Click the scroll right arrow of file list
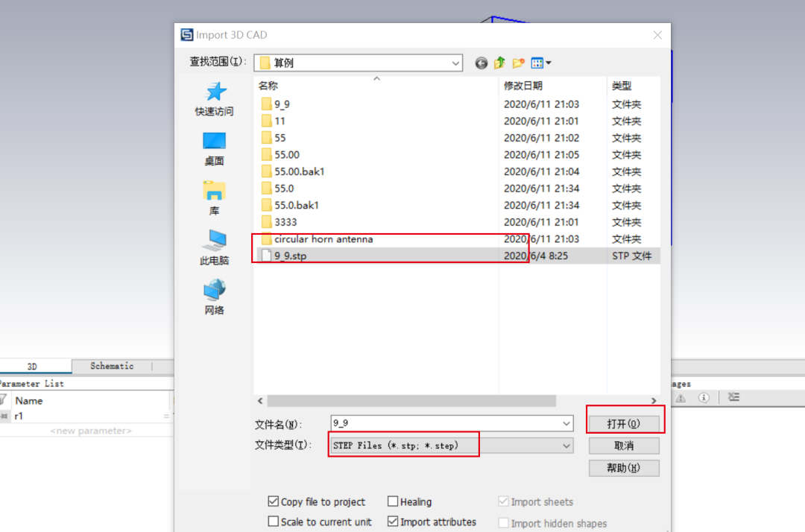This screenshot has height=532, width=805. (x=654, y=401)
